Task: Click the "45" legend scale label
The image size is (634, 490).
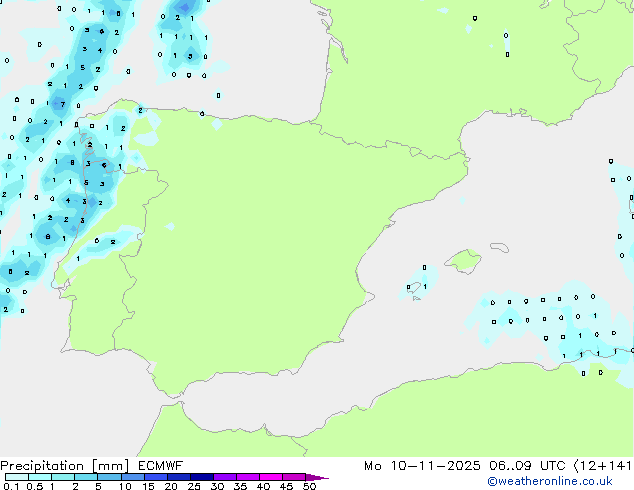Action: 286,486
